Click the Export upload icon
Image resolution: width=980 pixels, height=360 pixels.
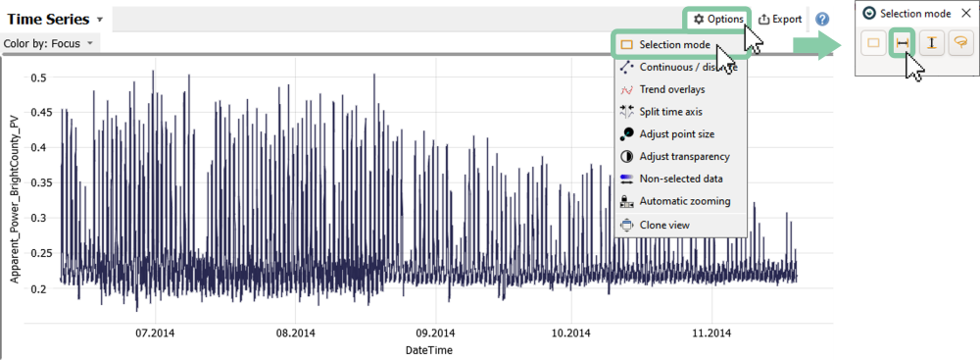[763, 20]
